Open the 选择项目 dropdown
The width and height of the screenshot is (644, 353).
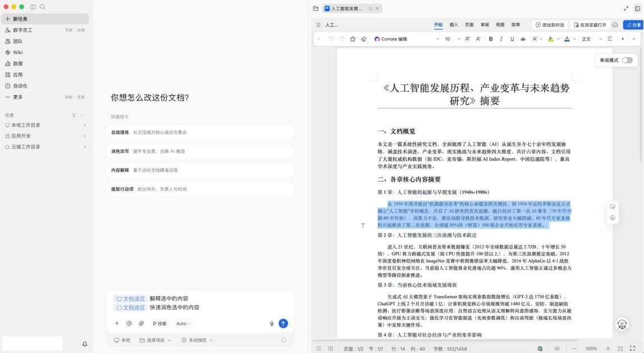click(x=156, y=340)
